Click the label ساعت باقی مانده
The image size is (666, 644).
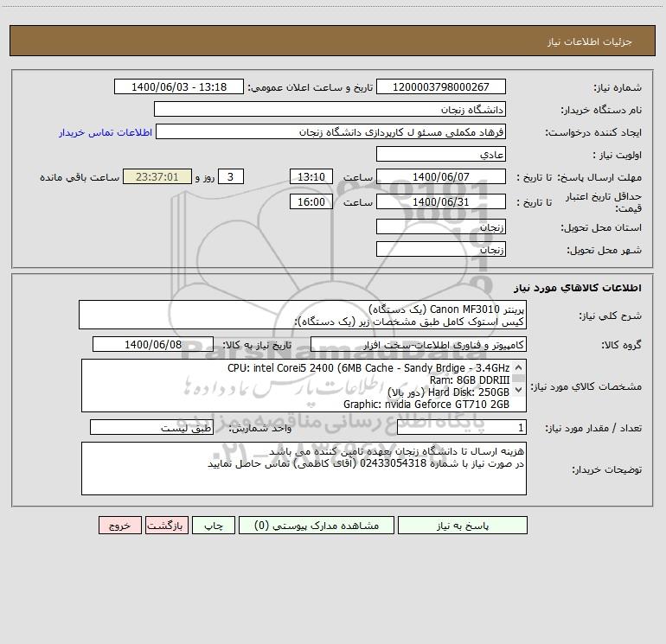80,177
